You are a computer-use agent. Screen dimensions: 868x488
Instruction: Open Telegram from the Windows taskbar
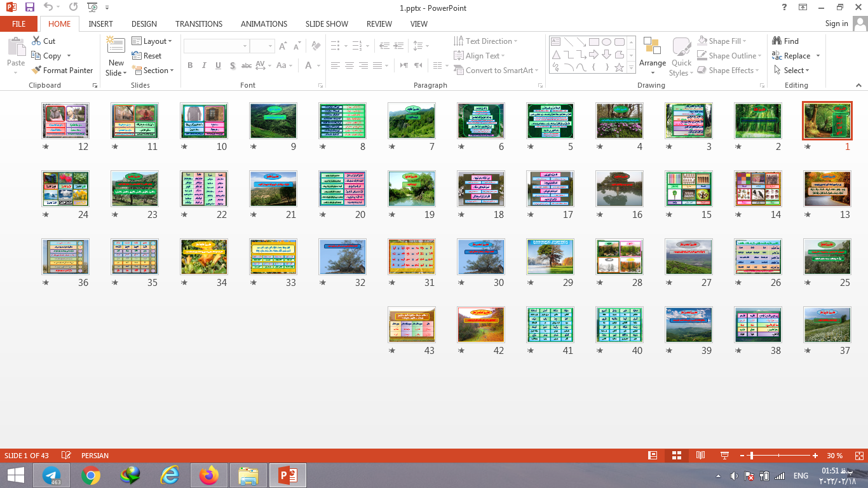pos(51,475)
